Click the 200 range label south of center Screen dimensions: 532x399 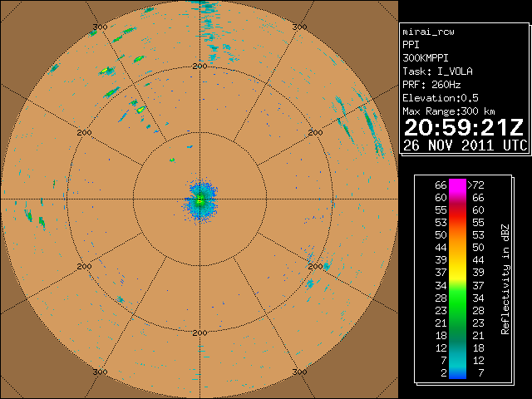tap(199, 333)
